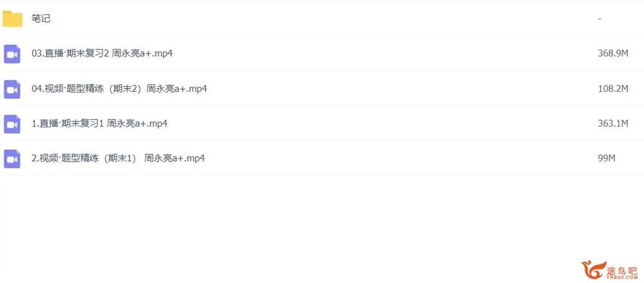
Task: Open file 03.直播·期末复习2 周永亮a+.mp4
Action: (102, 53)
